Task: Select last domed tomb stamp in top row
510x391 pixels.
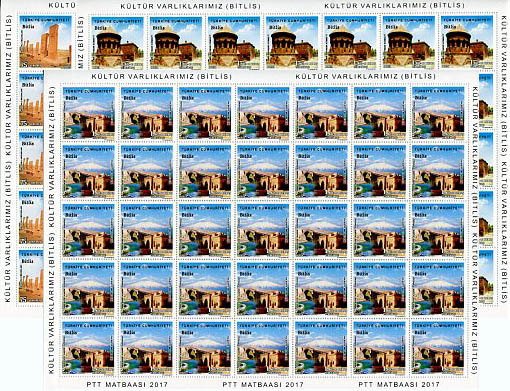Action: (467, 43)
